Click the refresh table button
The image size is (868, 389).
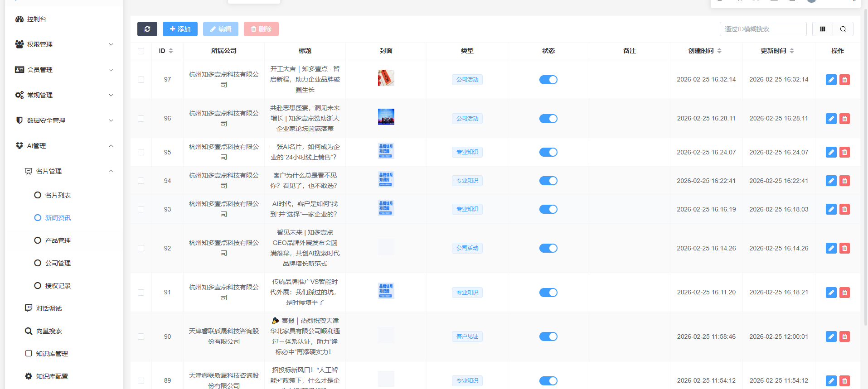tap(147, 29)
